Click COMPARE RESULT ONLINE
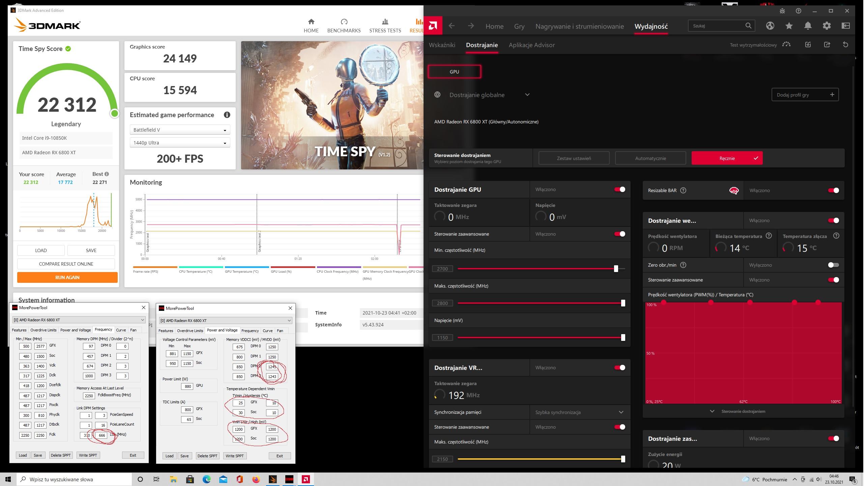Viewport: 868px width, 486px height. click(x=66, y=264)
